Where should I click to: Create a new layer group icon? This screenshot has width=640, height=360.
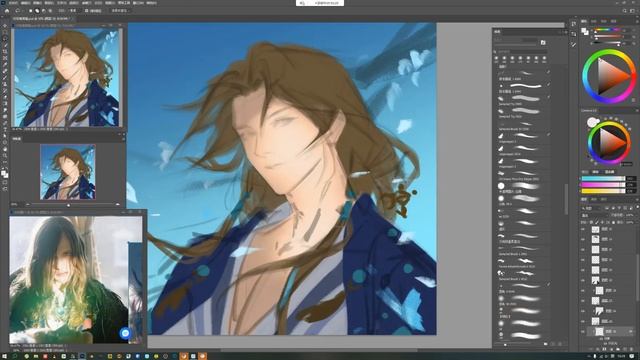coord(617,349)
